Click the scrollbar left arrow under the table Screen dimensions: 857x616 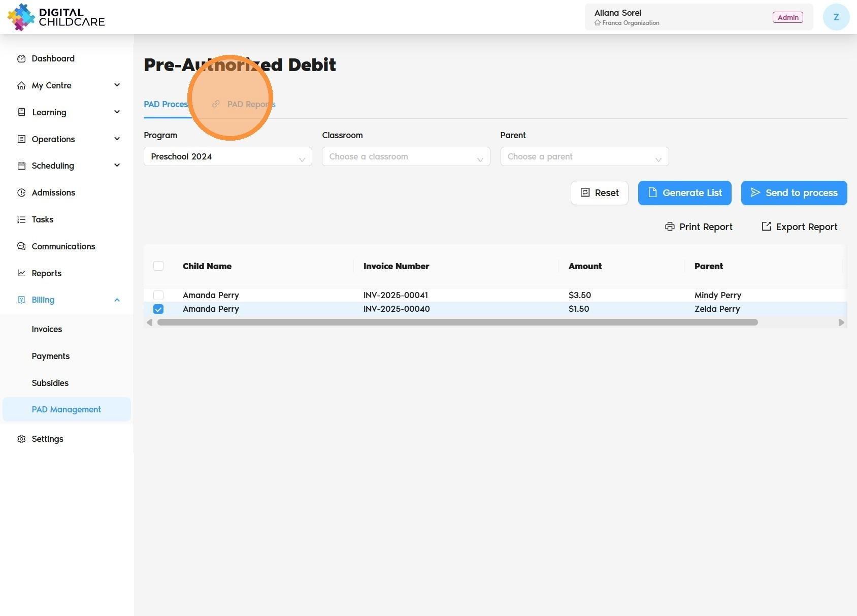click(149, 322)
